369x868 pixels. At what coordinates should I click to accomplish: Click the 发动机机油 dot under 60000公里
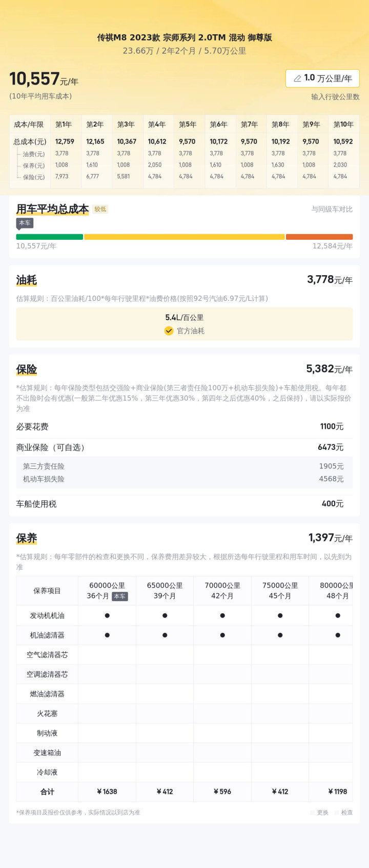(107, 616)
